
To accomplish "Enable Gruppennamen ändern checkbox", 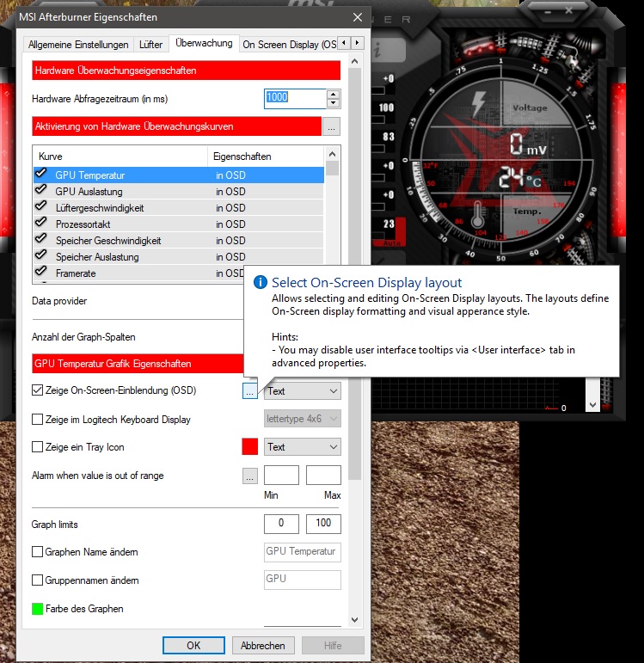I will [x=37, y=580].
